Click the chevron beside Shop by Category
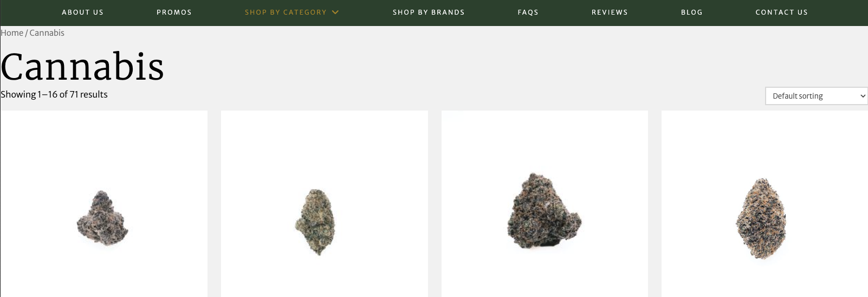Image resolution: width=868 pixels, height=297 pixels. [x=335, y=12]
